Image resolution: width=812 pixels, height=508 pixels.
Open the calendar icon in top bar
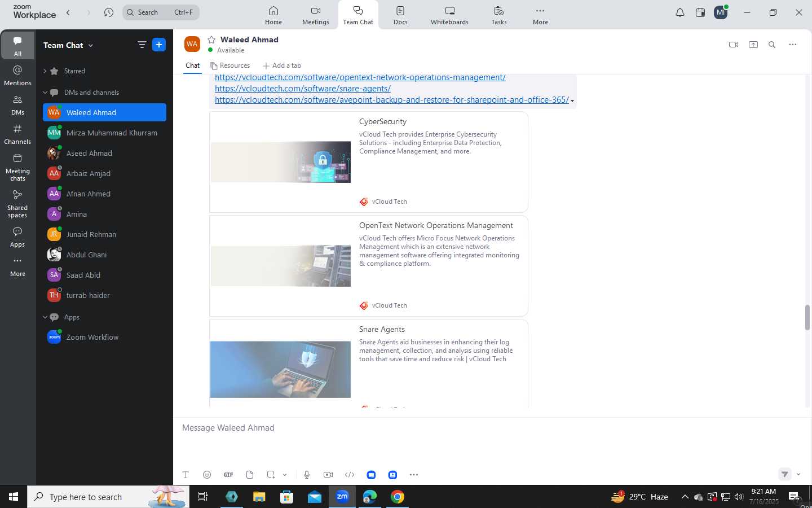(x=700, y=12)
